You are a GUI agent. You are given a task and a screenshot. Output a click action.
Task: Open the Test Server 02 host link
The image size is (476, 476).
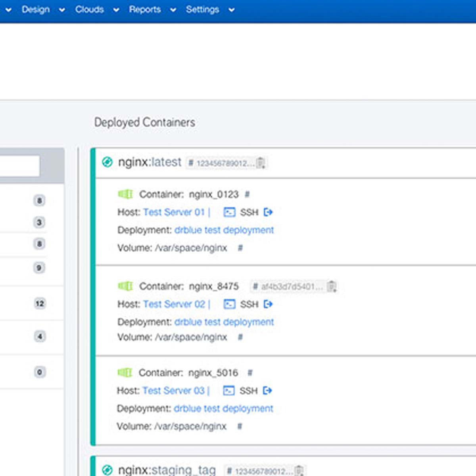pos(175,304)
